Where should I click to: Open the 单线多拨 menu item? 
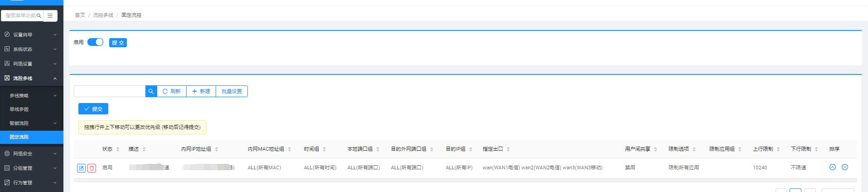19,109
